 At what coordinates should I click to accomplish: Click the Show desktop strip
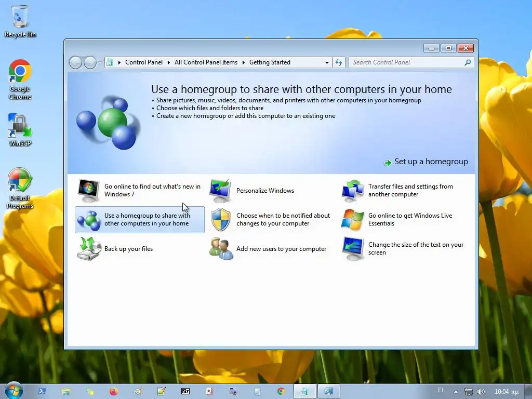528,392
